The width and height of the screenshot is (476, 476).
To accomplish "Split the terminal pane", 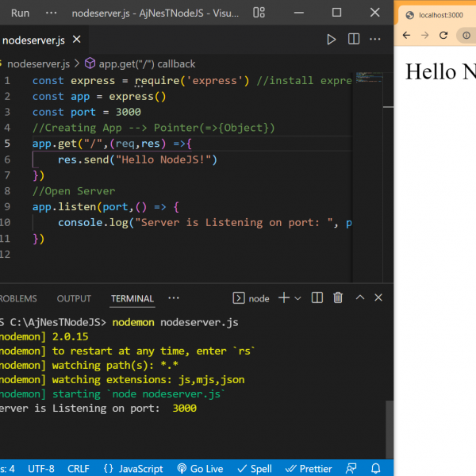I will (x=317, y=298).
